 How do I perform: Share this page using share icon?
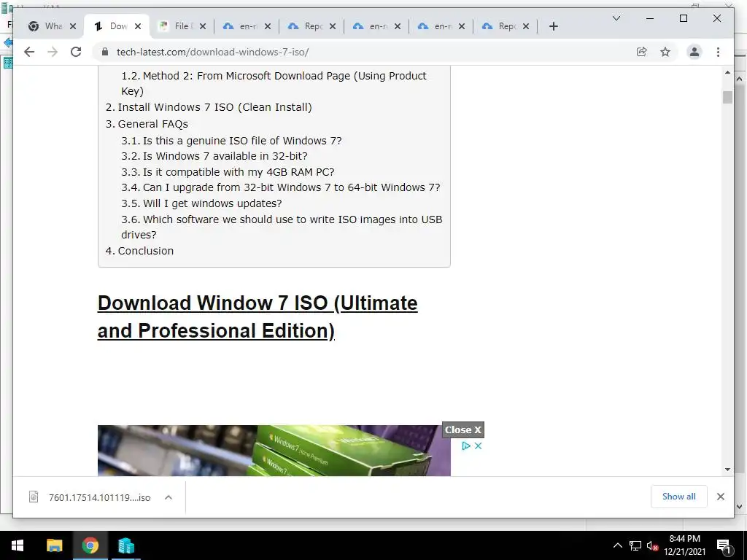click(642, 52)
